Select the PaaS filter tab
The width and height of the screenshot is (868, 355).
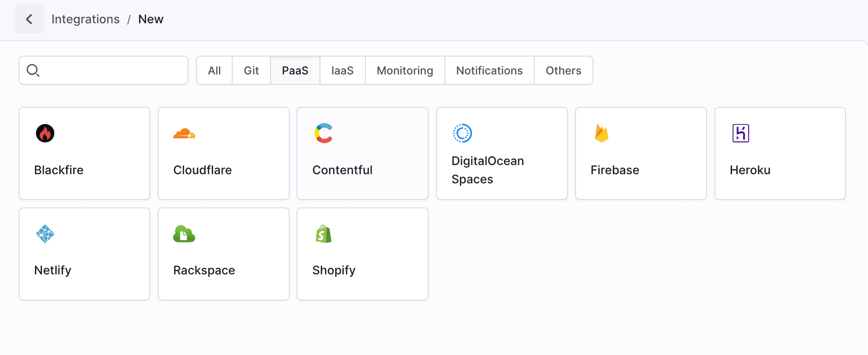pyautogui.click(x=295, y=70)
